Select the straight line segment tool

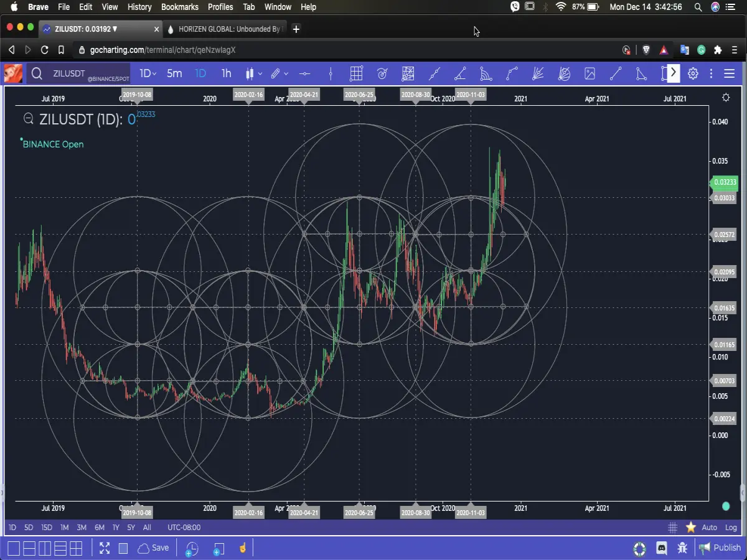[x=616, y=73]
